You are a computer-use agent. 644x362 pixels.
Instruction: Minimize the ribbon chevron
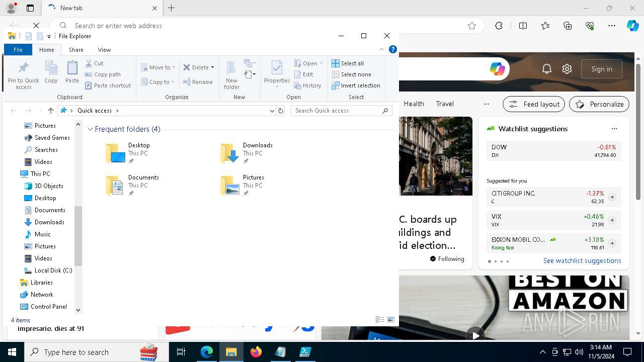tap(382, 49)
